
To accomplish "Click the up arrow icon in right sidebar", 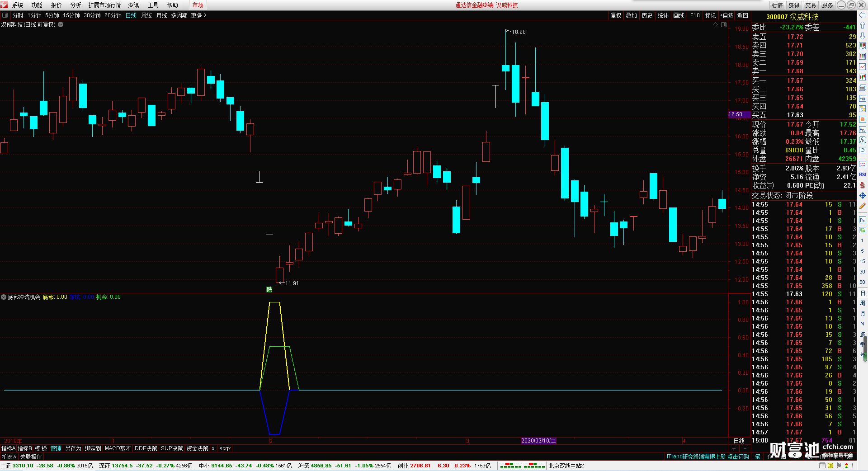I will click(x=862, y=25).
